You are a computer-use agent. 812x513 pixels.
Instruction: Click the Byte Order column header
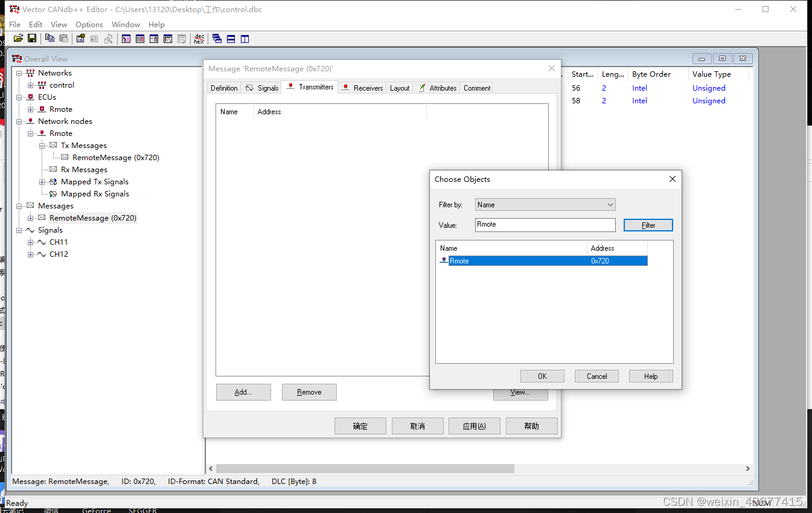[657, 74]
